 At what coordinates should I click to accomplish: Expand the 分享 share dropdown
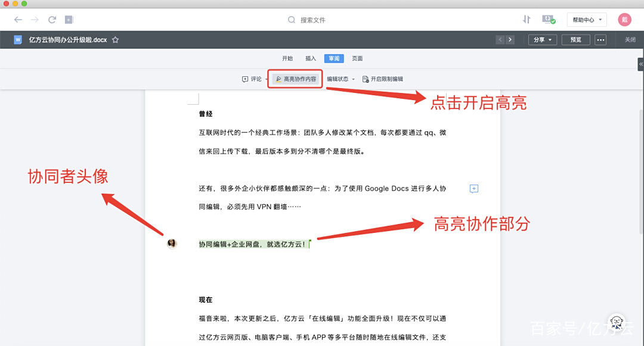(x=542, y=39)
